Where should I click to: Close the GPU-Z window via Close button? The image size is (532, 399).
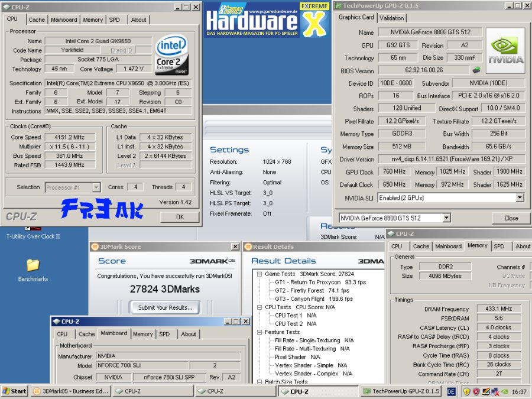(511, 218)
